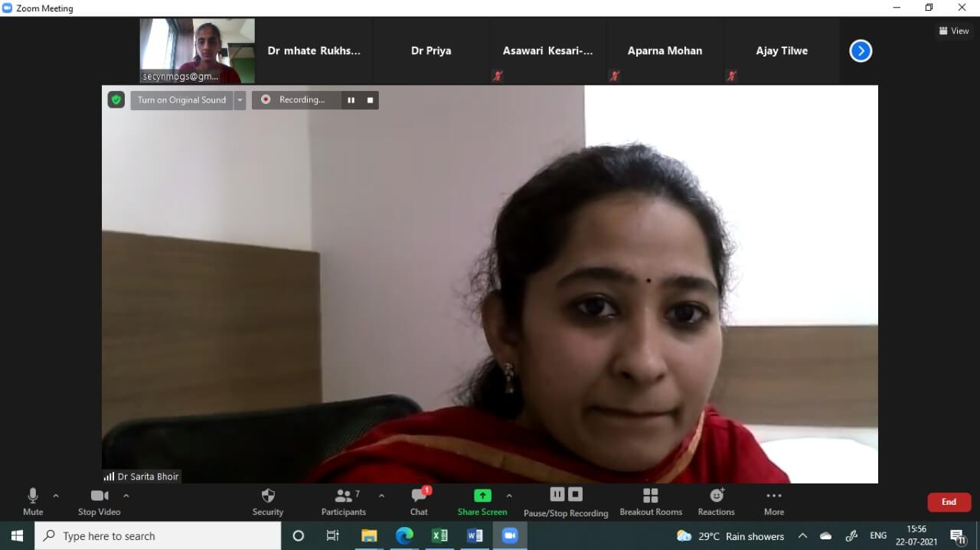Viewport: 980px width, 550px height.
Task: Stop Video camera toggle
Action: click(x=100, y=502)
